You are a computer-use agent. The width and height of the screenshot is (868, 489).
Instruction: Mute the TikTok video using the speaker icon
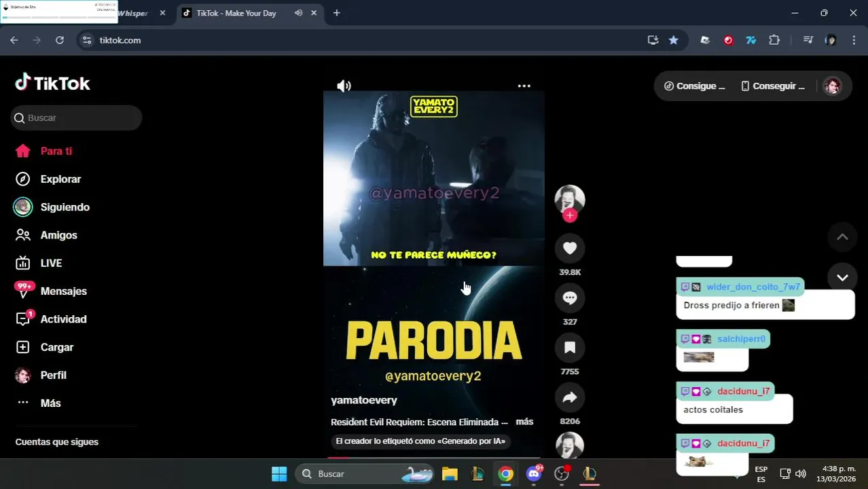344,86
